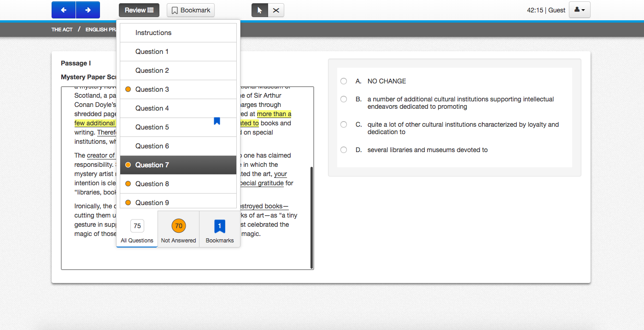Viewport: 644px width, 330px height.
Task: Click the blue previous-question arrow
Action: (x=64, y=10)
